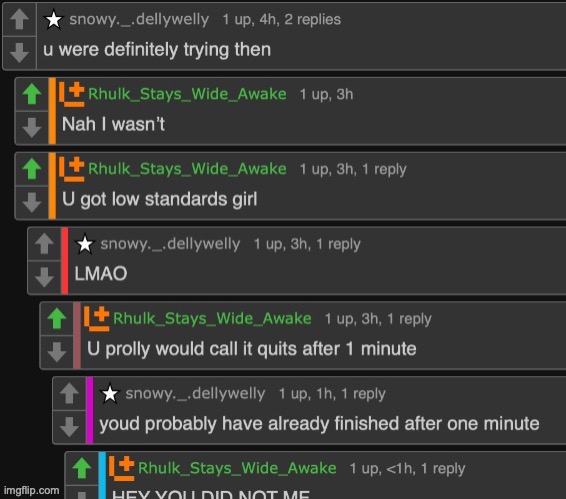Click the star icon beside snowy._.dellywelly on the "LMAO" comment
Screen dimensions: 566x499
tap(85, 244)
